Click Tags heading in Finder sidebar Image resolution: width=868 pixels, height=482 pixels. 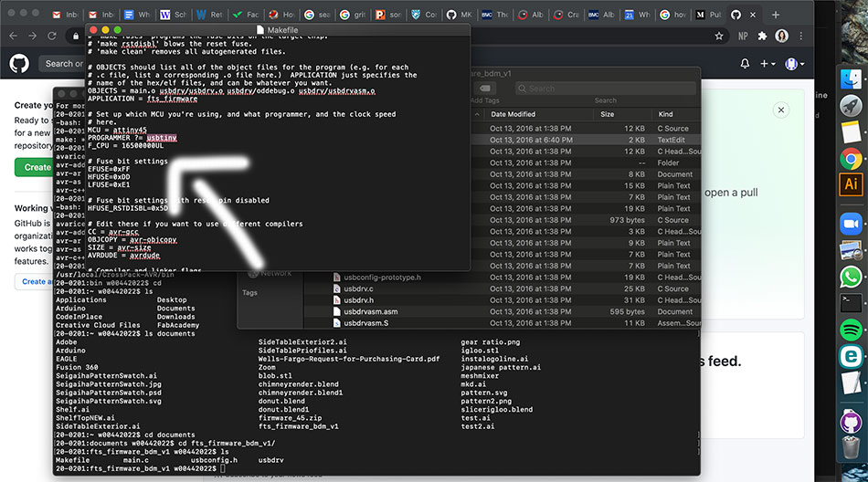pyautogui.click(x=249, y=292)
